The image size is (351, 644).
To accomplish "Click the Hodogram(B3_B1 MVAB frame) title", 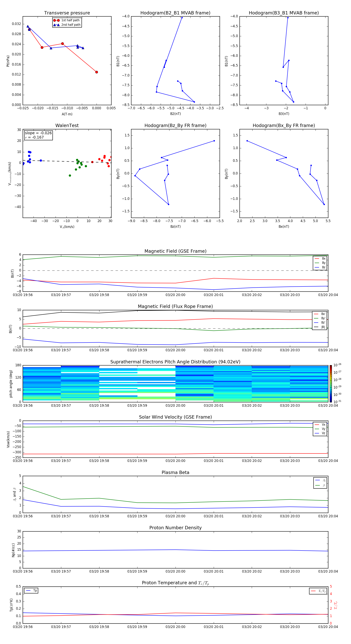I will point(284,13).
